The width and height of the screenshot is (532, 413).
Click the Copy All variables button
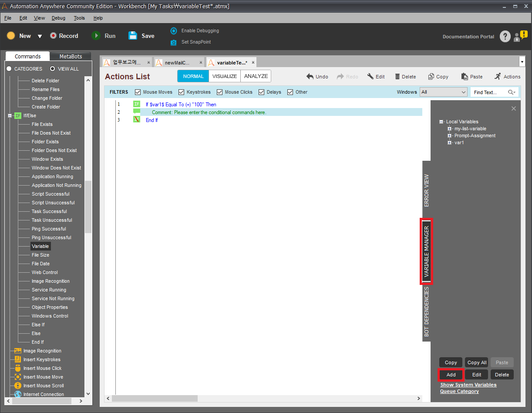click(477, 362)
